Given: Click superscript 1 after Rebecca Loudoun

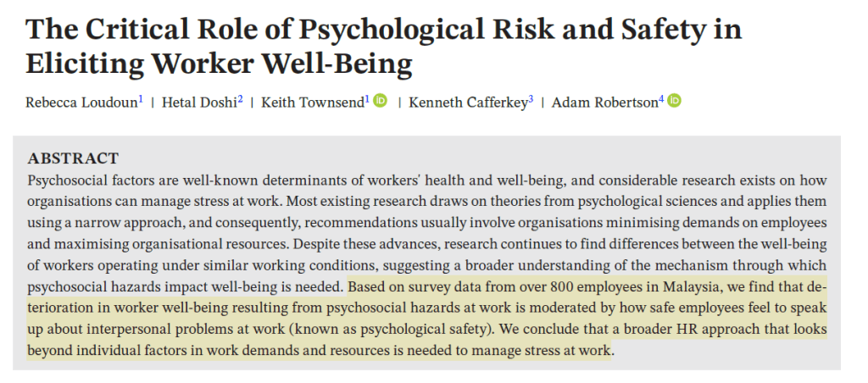Looking at the screenshot, I should (x=141, y=98).
